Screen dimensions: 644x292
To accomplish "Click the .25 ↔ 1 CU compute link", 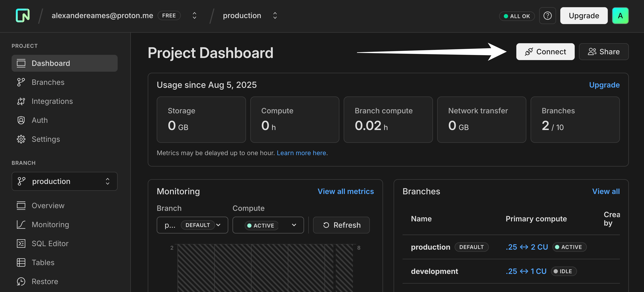I will tap(526, 271).
